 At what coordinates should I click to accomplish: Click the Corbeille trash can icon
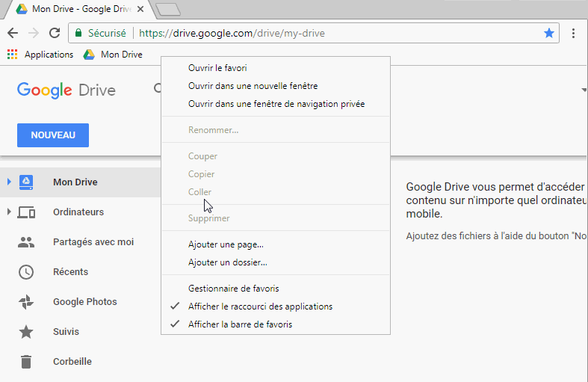(x=26, y=362)
